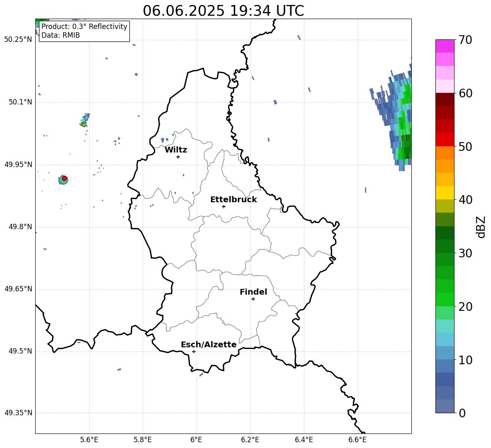Click the 49.35°N latitude label
This screenshot has height=448, width=491.
click(18, 413)
